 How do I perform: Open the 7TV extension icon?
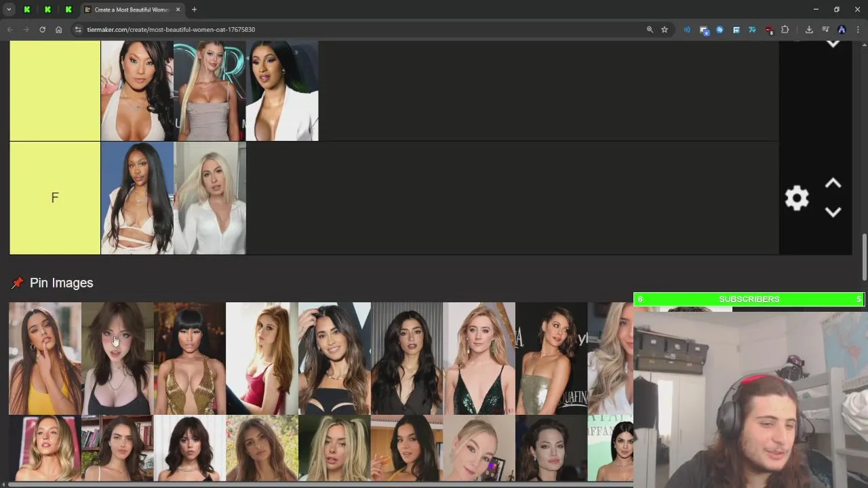(x=752, y=30)
